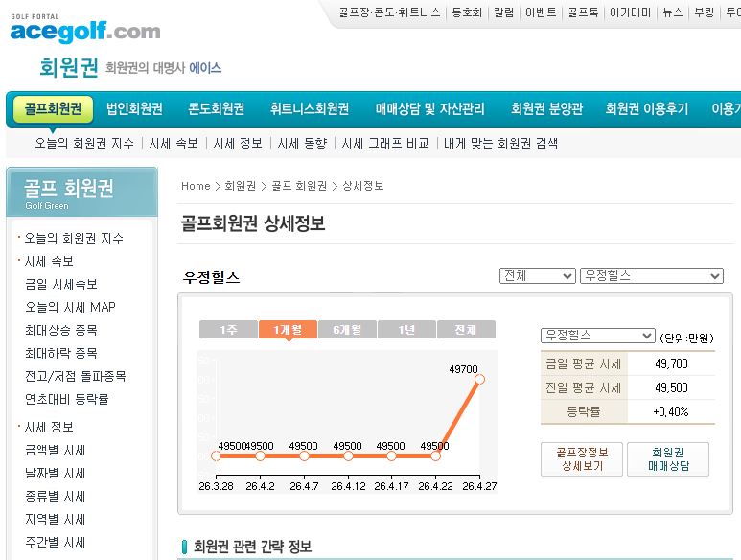Screen dimensions: 741x560
Task: Expand the 우정힐스 course dropdown above the chart
Action: click(652, 276)
